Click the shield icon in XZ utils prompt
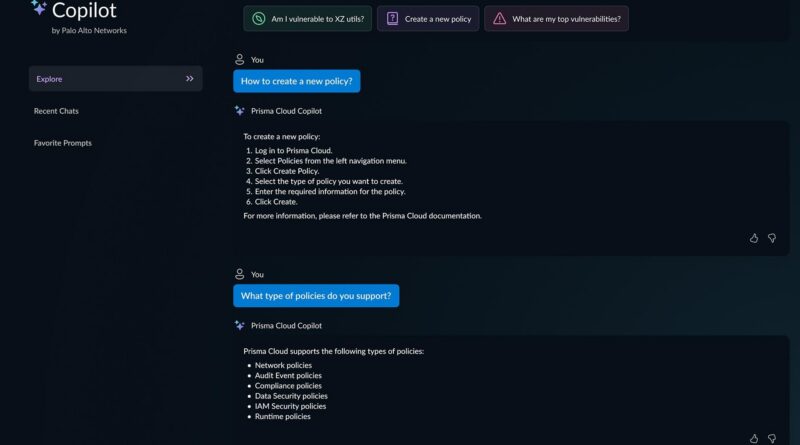Image resolution: width=800 pixels, height=445 pixels. pyautogui.click(x=258, y=18)
